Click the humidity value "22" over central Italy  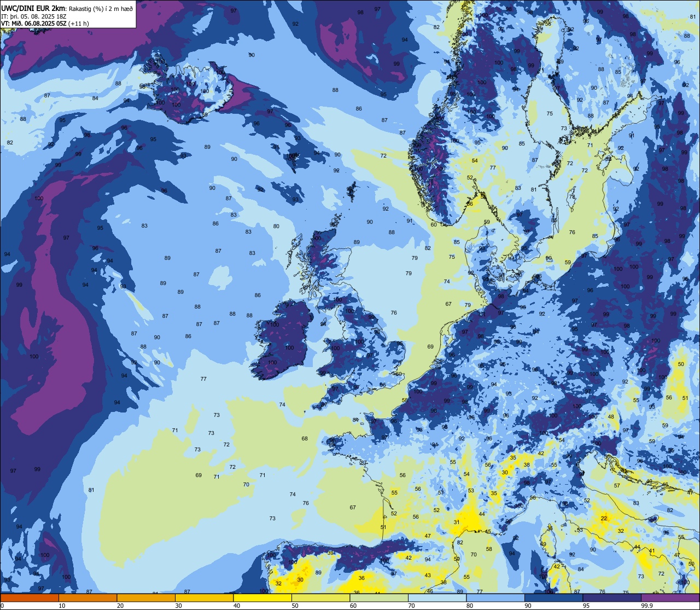(x=604, y=518)
